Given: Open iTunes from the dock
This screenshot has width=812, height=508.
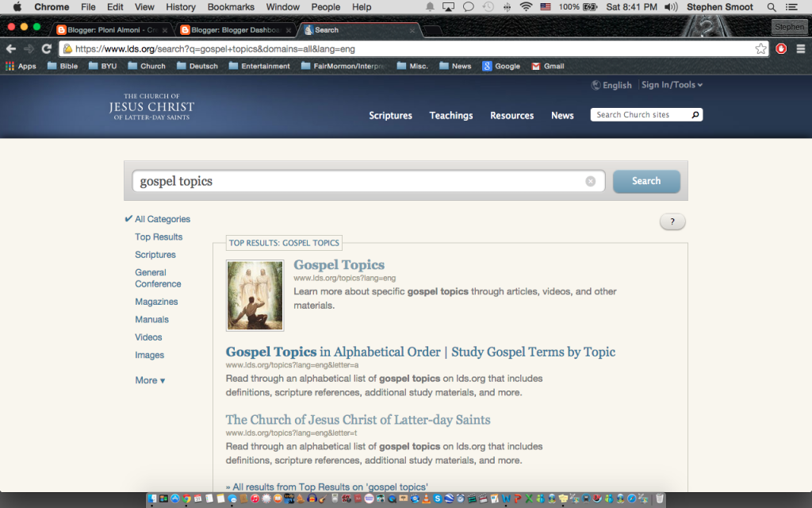Looking at the screenshot, I should [255, 498].
